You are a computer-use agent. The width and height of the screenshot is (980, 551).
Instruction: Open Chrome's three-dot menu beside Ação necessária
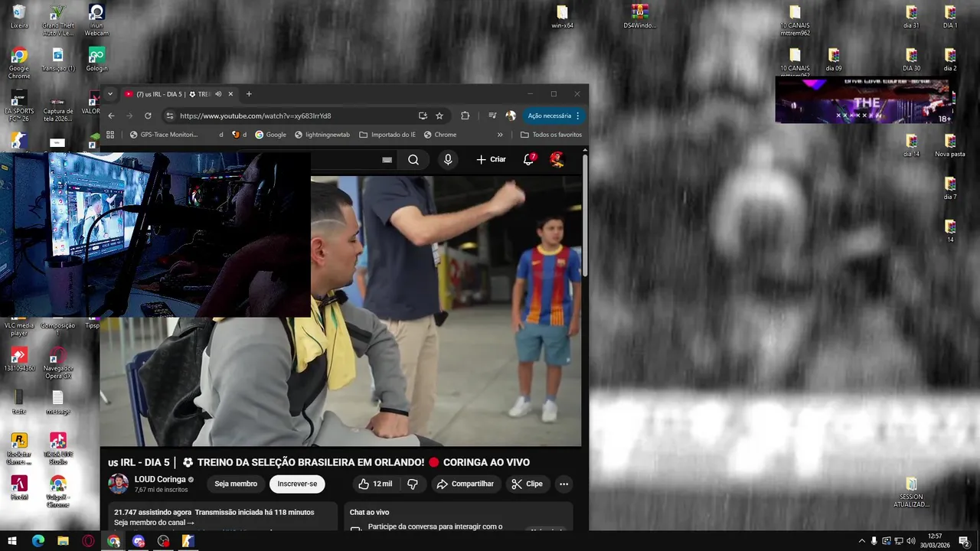[577, 116]
